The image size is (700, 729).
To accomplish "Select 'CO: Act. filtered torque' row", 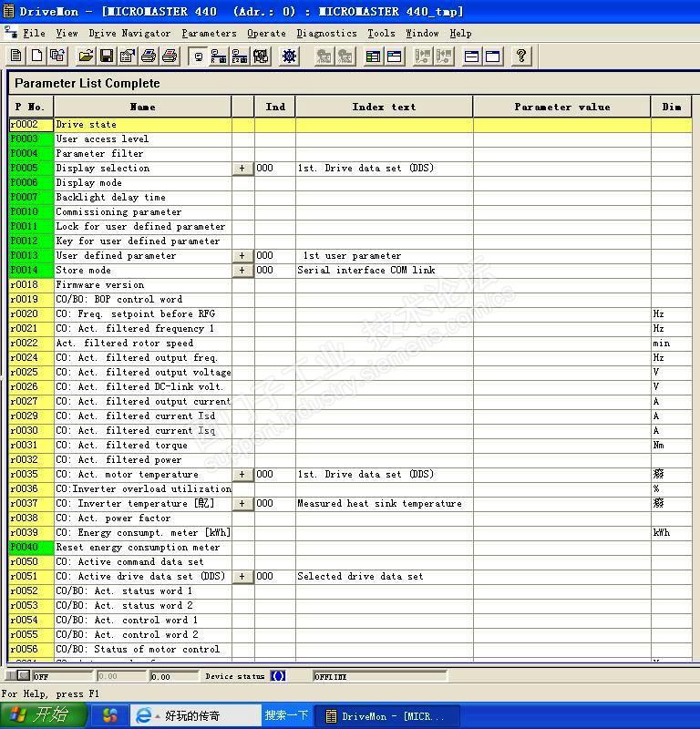I will (350, 446).
